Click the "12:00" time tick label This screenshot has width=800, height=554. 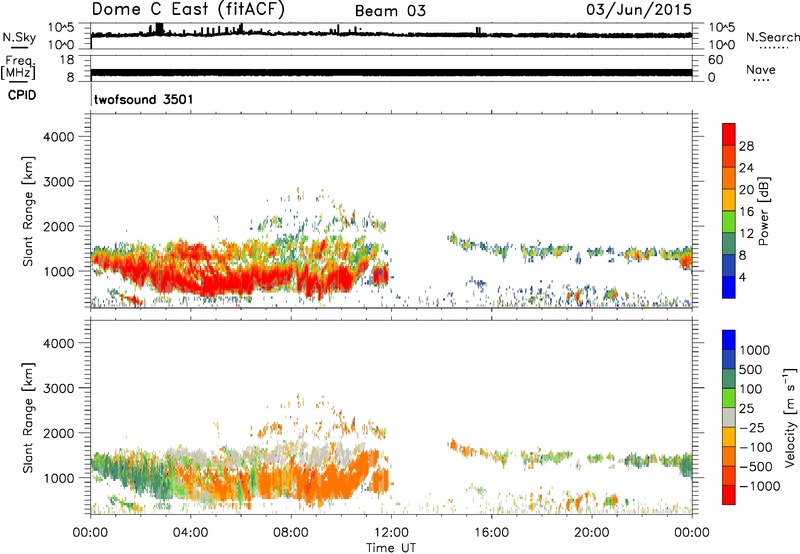[391, 533]
